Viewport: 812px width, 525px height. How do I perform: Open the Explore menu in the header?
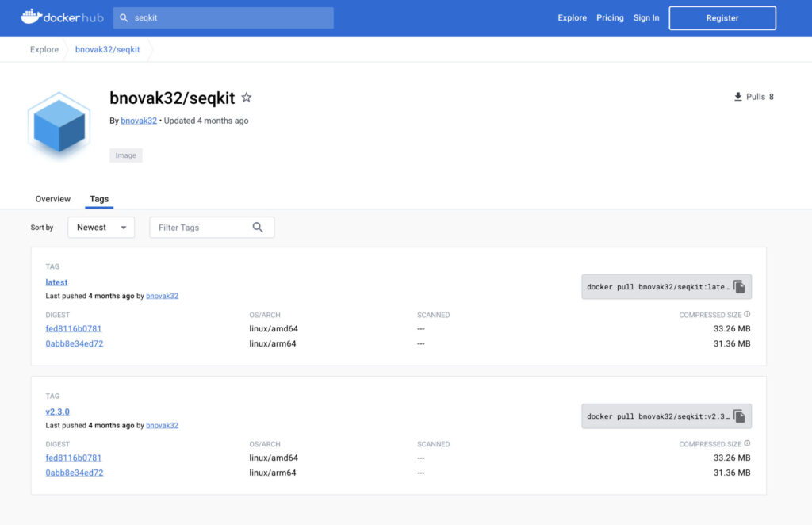572,17
